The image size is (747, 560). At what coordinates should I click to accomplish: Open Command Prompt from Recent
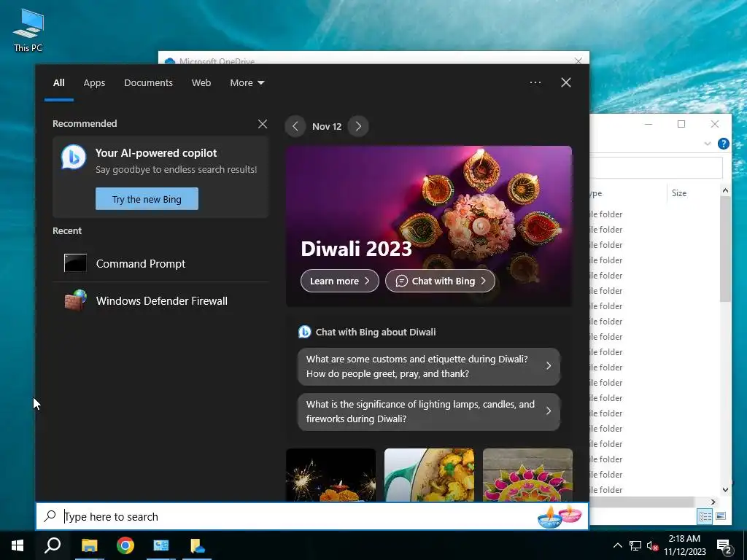pyautogui.click(x=160, y=263)
